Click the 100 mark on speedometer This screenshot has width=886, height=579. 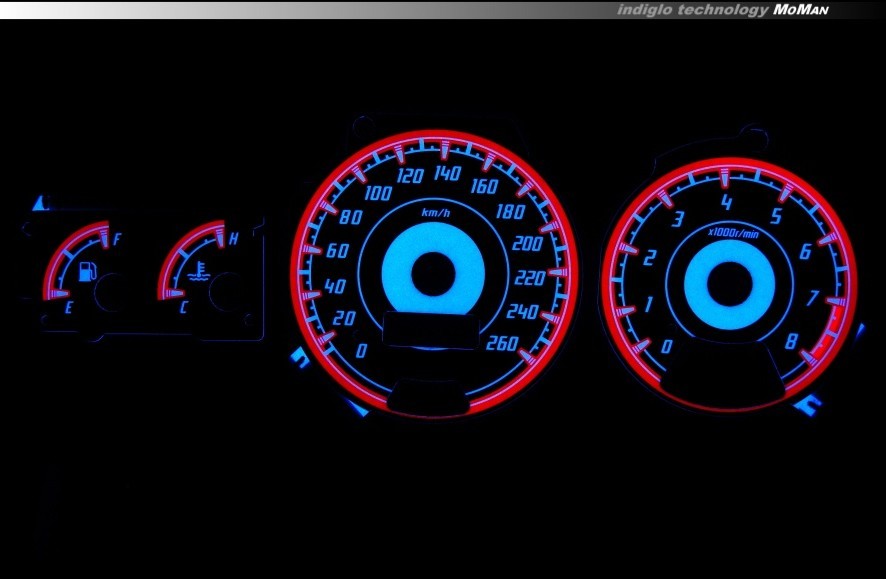point(379,193)
